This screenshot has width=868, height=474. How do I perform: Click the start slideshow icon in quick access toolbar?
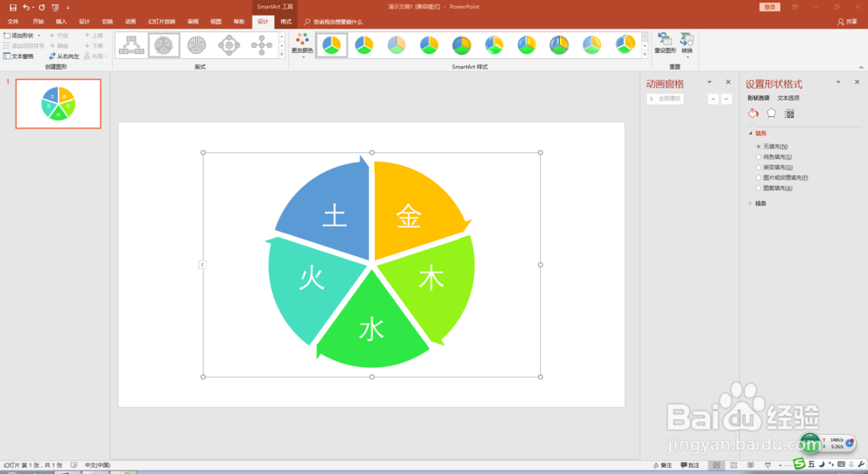(x=56, y=7)
